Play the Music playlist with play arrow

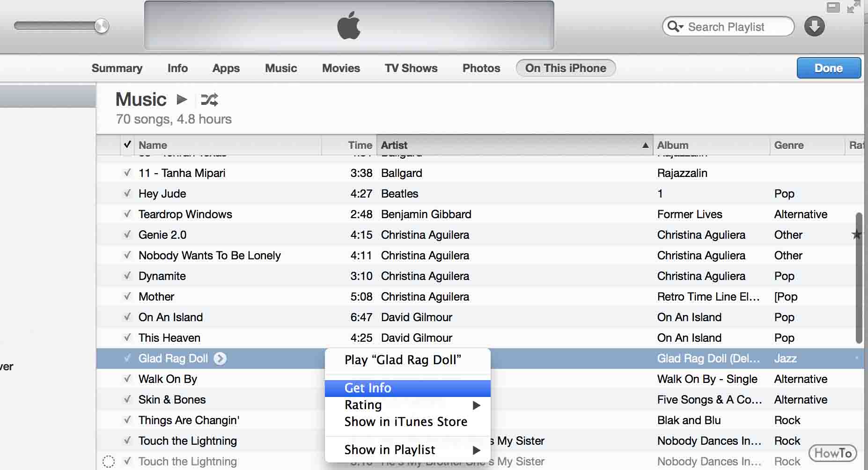(182, 99)
